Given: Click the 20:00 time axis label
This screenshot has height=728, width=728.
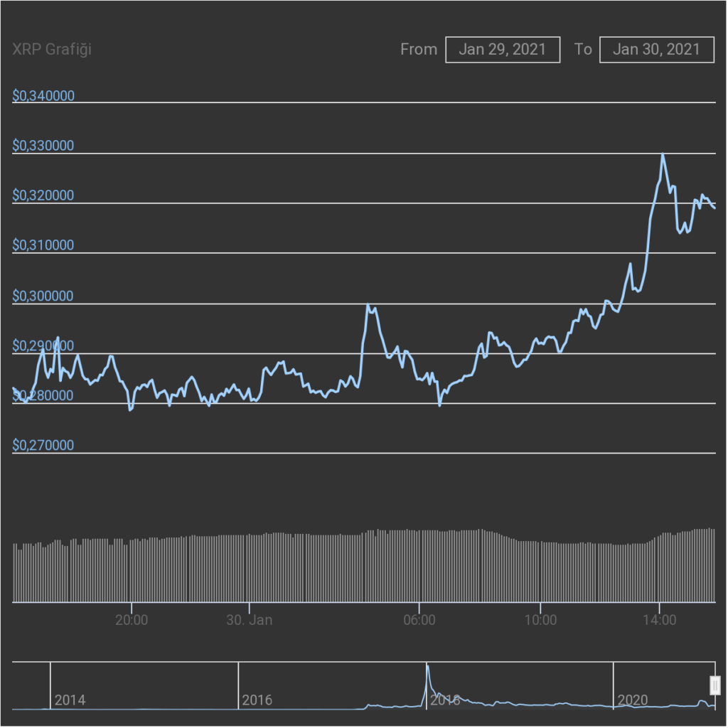Looking at the screenshot, I should [132, 620].
